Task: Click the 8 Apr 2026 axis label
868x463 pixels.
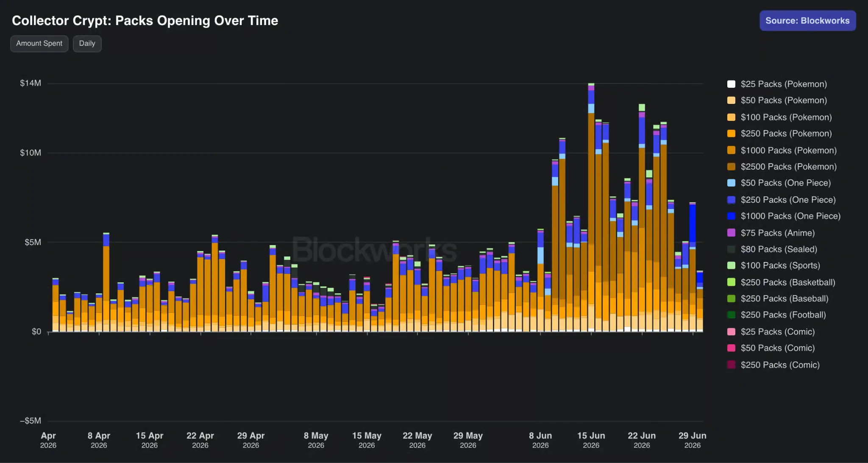Action: point(99,440)
